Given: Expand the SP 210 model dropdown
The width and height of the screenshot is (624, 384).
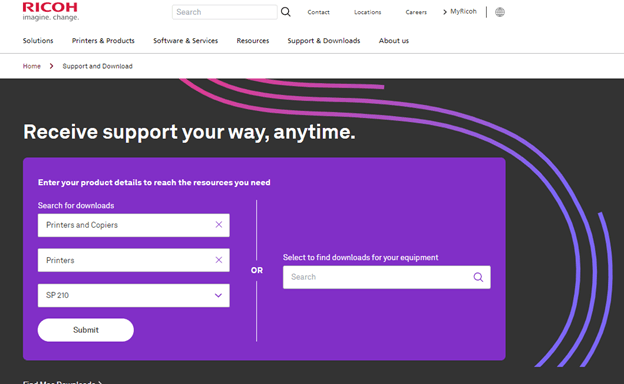Looking at the screenshot, I should [218, 295].
